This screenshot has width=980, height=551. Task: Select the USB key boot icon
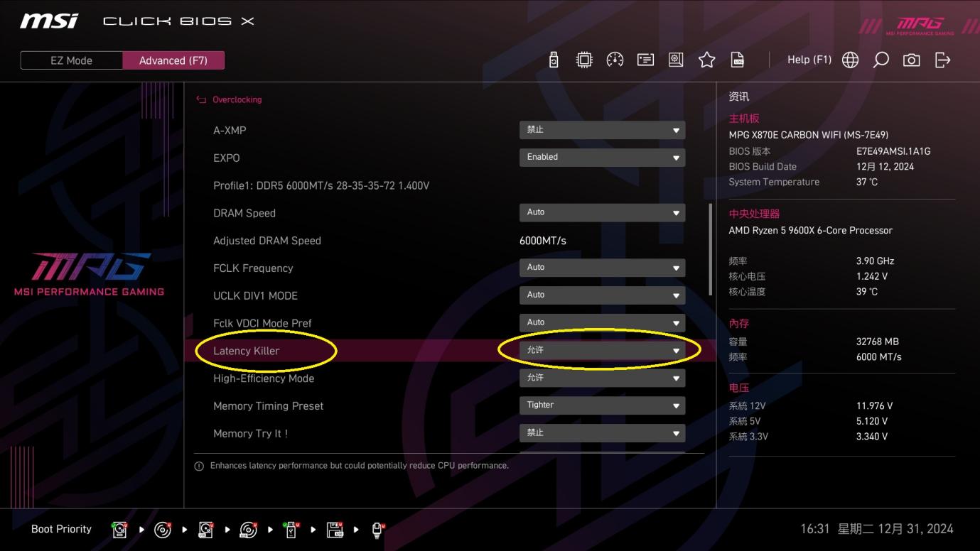tap(291, 530)
